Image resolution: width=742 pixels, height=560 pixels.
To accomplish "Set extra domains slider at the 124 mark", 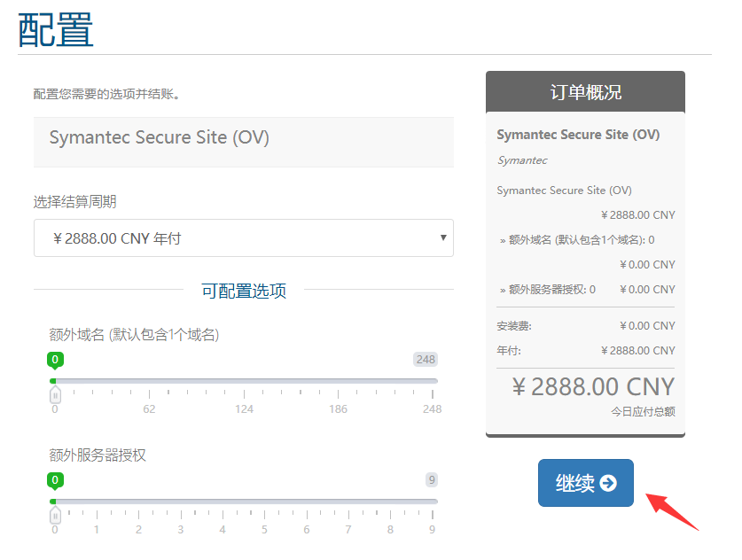I will click(x=244, y=381).
